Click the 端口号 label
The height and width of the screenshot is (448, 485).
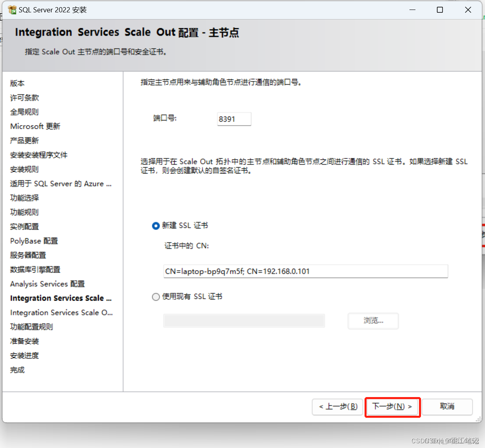165,118
